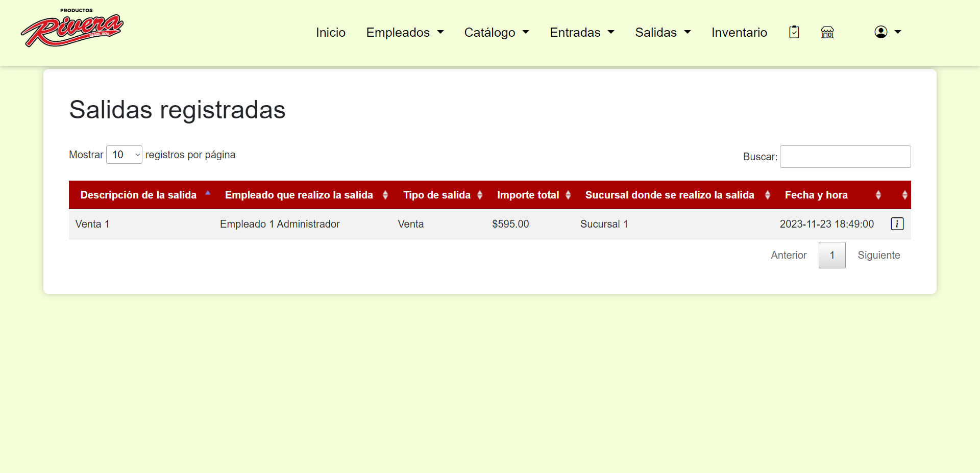
Task: Open the Salidas menu
Action: pos(663,32)
